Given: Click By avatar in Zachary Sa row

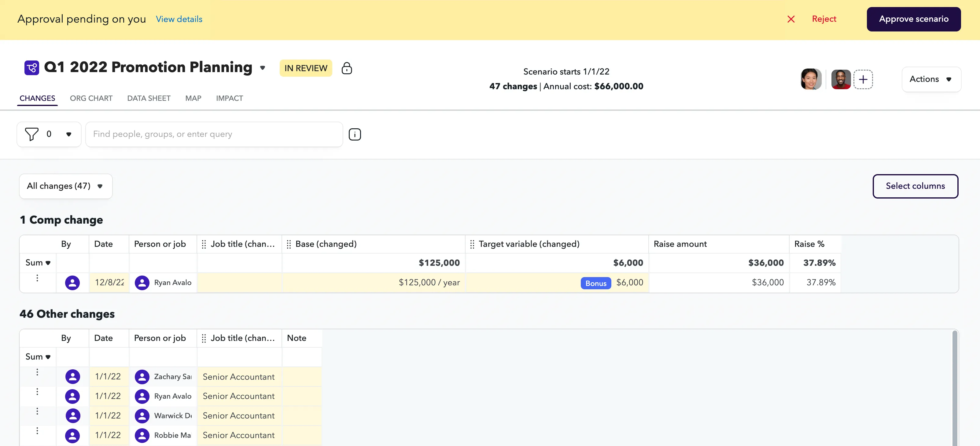Looking at the screenshot, I should [72, 376].
